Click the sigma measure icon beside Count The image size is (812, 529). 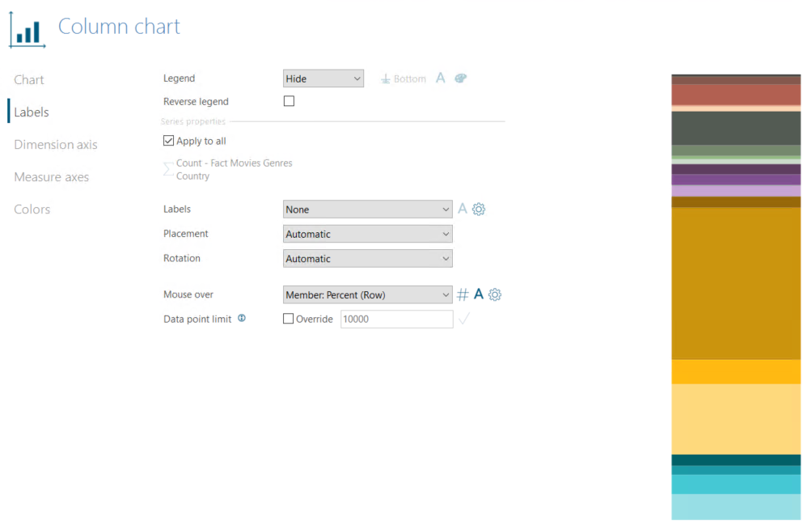point(168,169)
